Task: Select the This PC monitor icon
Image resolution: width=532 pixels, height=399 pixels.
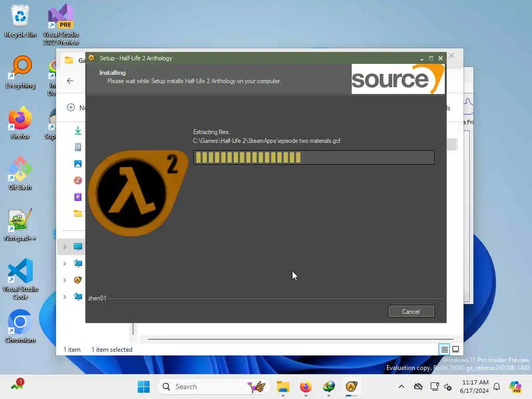Action: [78, 247]
